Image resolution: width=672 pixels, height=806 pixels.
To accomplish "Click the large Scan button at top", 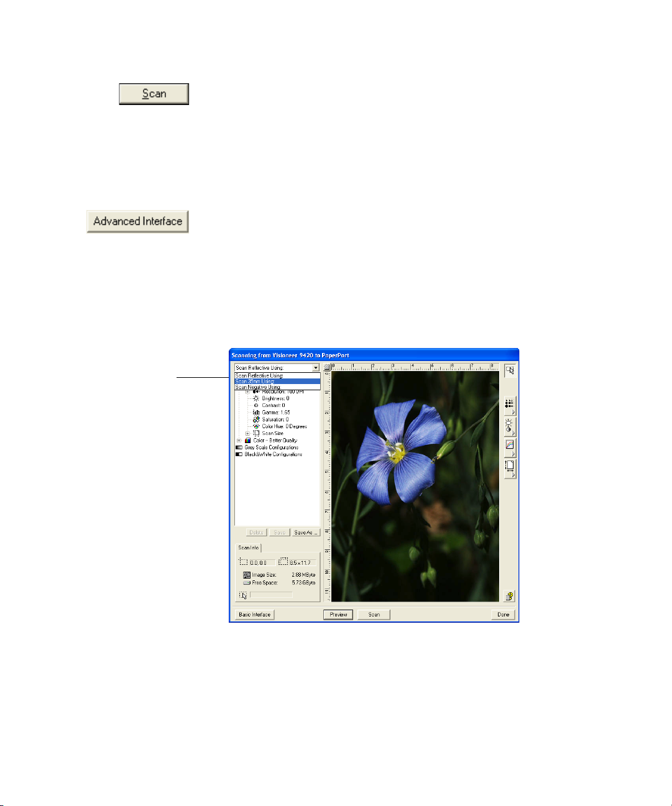I will click(x=154, y=94).
